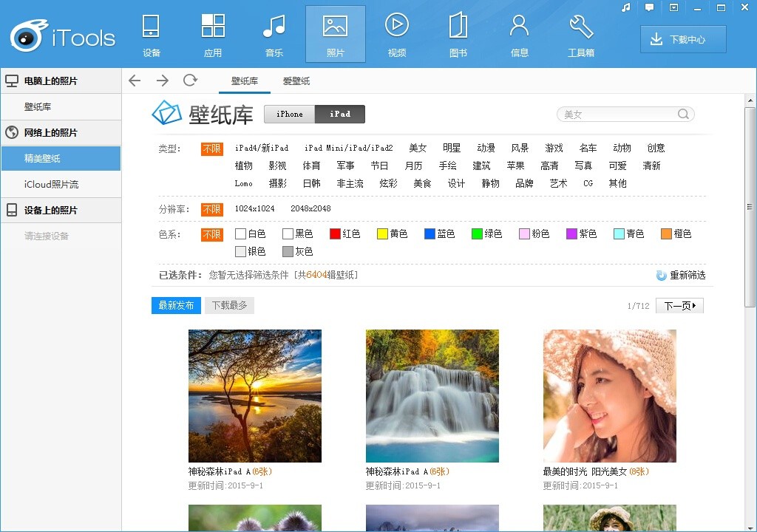Switch to the 应用 (Apps) section
The image size is (757, 532).
[213, 33]
